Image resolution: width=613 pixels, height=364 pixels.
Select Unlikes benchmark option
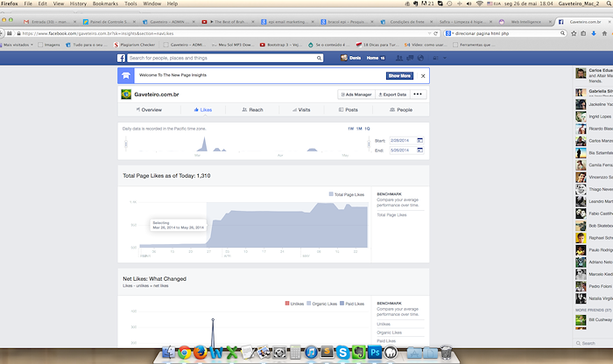(x=384, y=324)
